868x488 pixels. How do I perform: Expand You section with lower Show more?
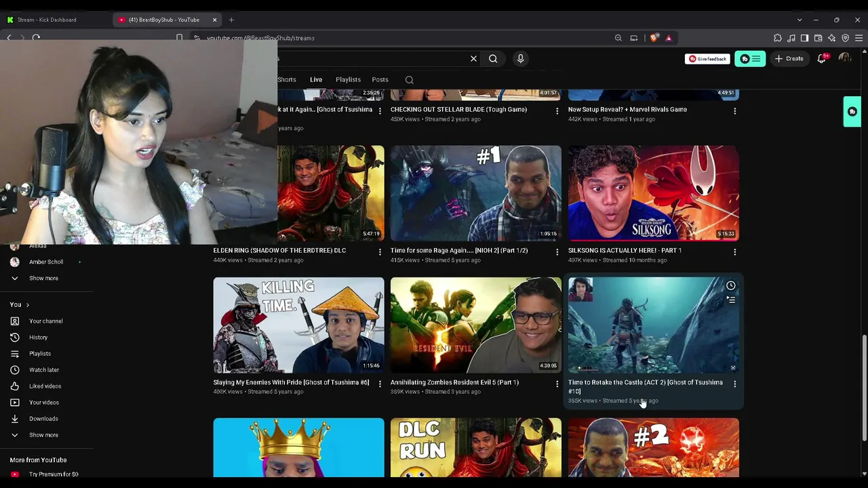[43, 435]
